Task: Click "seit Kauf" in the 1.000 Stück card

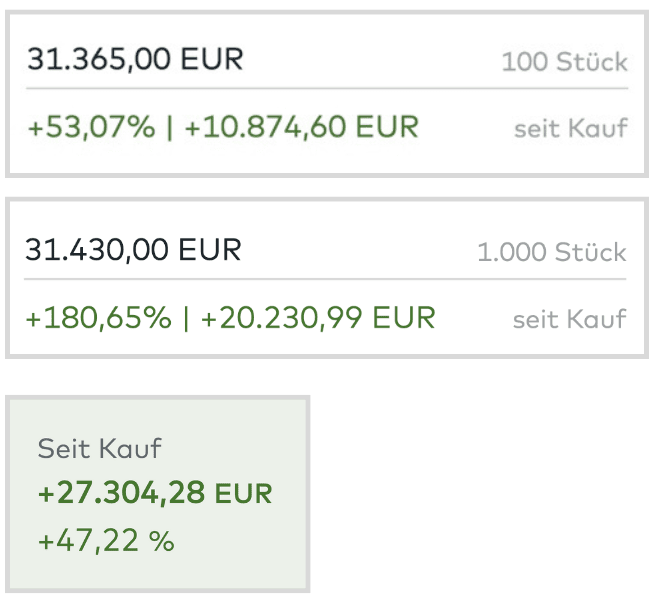Action: [569, 319]
